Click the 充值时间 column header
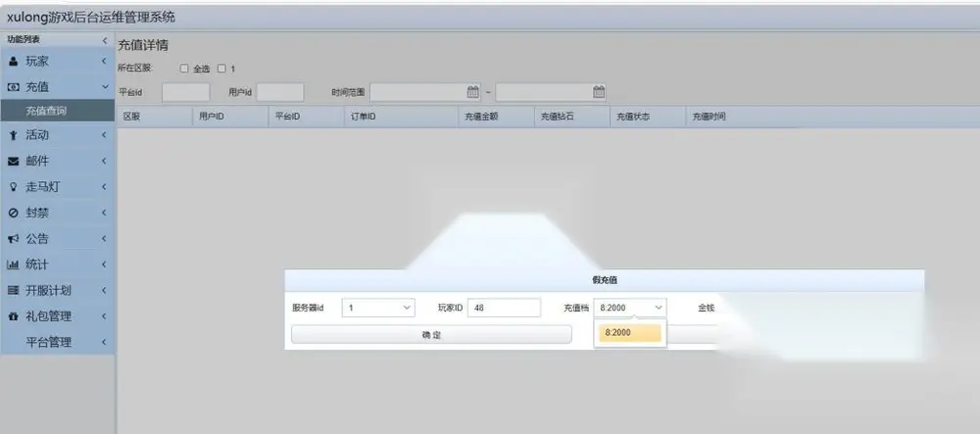 (709, 117)
